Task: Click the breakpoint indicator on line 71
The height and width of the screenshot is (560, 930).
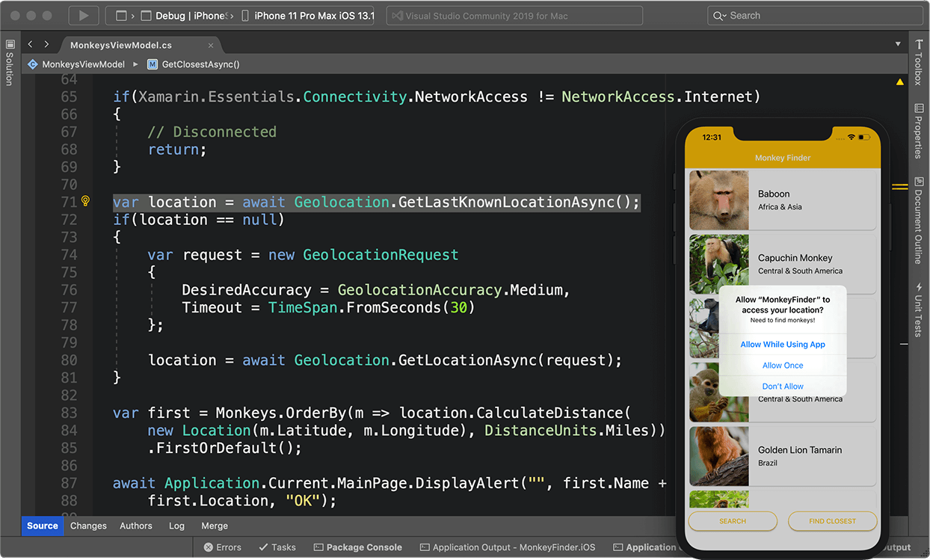Action: click(85, 201)
